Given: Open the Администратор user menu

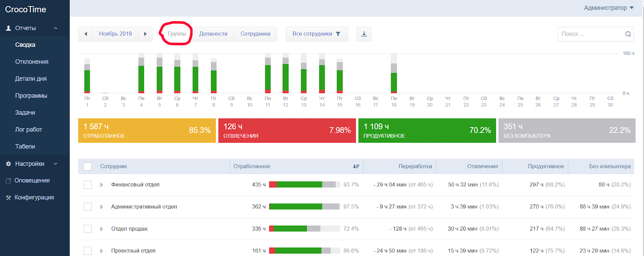Looking at the screenshot, I should pyautogui.click(x=609, y=8).
